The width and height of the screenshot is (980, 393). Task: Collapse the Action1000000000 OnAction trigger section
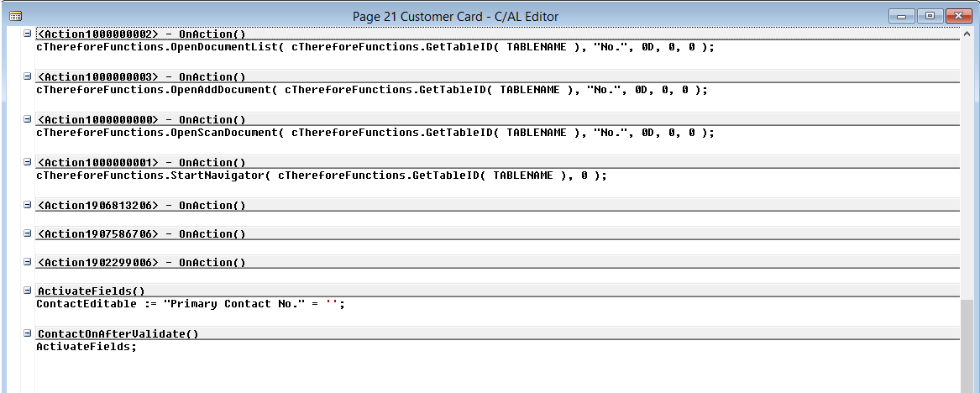point(28,119)
